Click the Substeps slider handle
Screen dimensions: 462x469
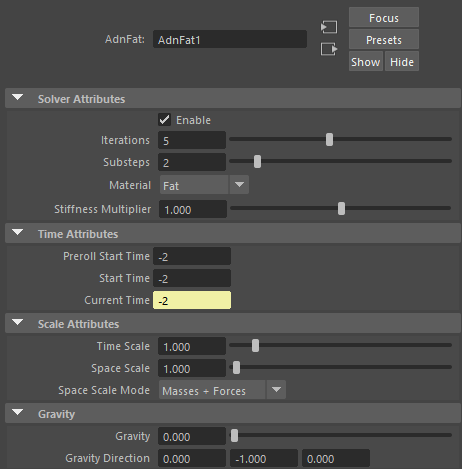tap(257, 162)
